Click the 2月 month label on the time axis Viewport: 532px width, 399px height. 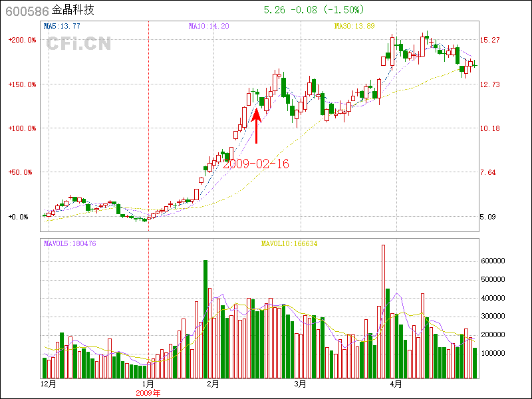tap(213, 384)
